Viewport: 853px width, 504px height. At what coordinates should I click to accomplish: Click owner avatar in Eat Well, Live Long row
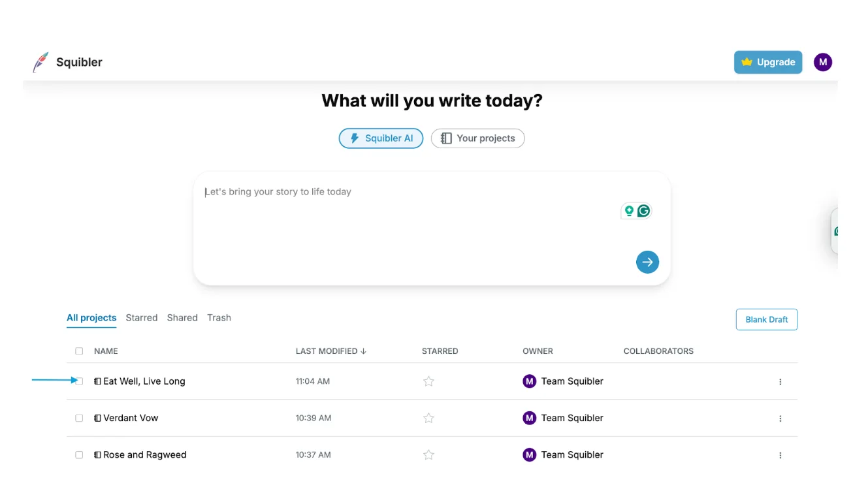[529, 381]
